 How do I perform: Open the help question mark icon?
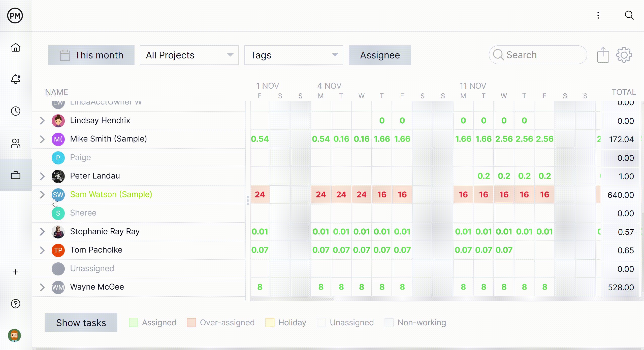(x=16, y=304)
